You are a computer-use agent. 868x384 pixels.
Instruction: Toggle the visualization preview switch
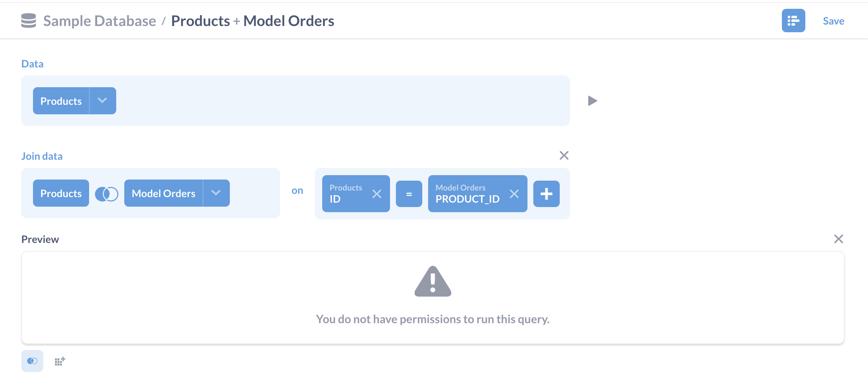tap(32, 361)
